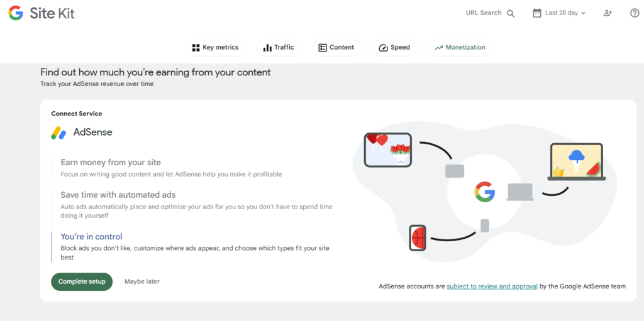644x321 pixels.
Task: Select Save time with automated ads step
Action: coord(118,195)
